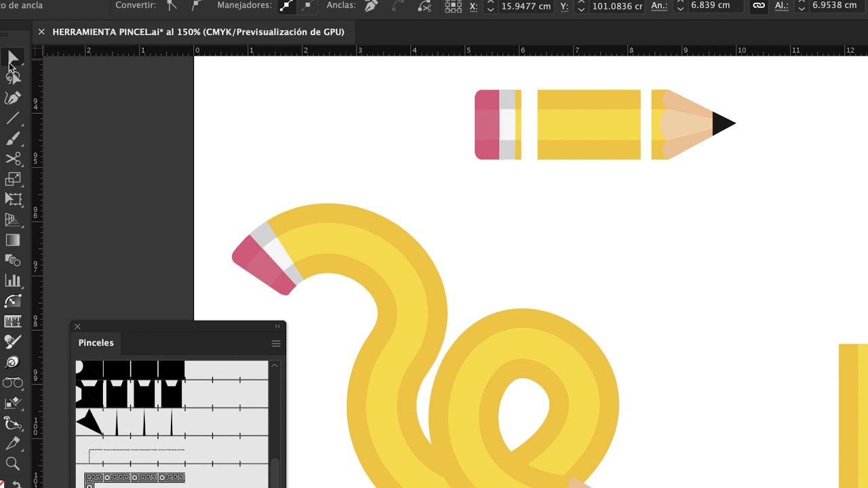Screen dimensions: 868x488
Task: Click the height field 6.9538 cm
Action: (837, 5)
